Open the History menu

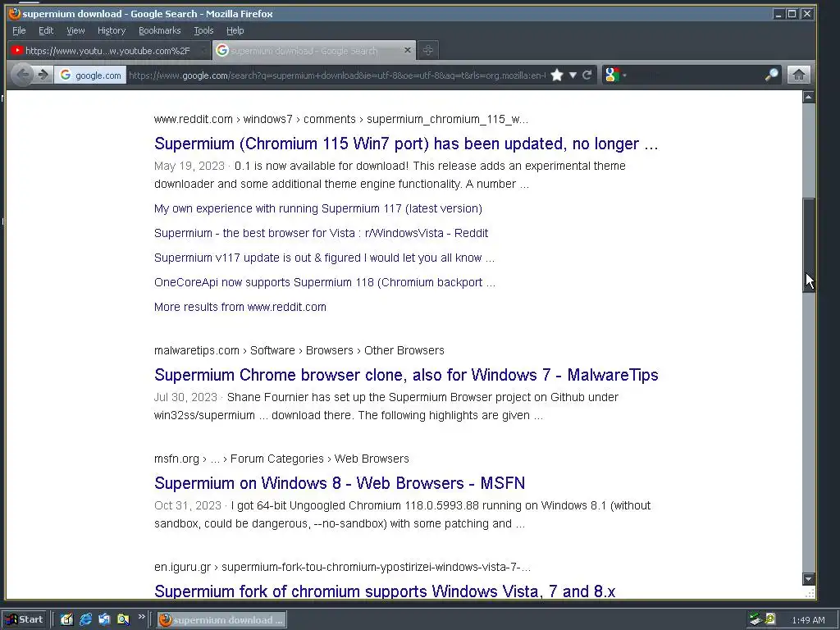click(112, 30)
